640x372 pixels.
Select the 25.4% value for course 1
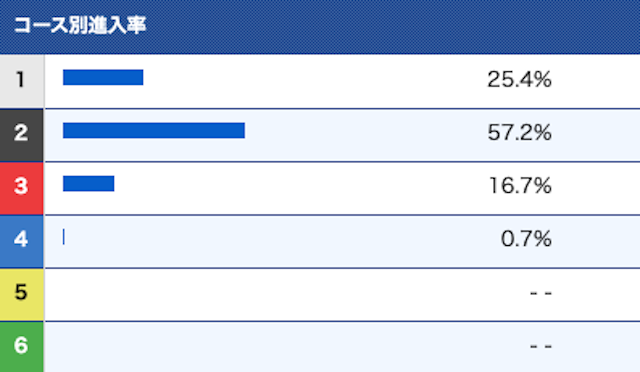[519, 79]
